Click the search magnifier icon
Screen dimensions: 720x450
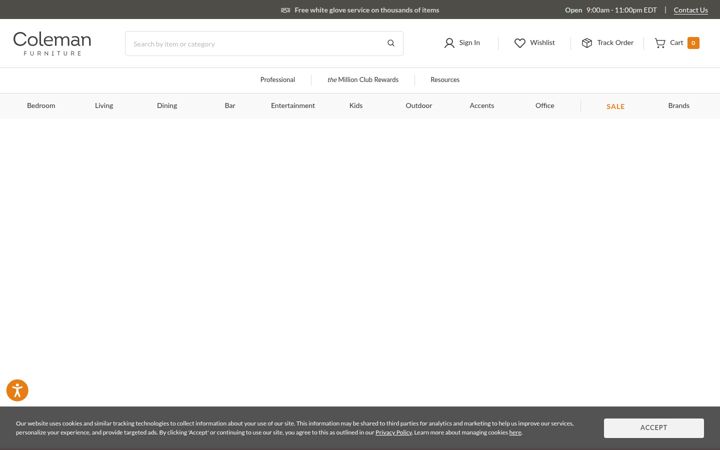coord(391,43)
